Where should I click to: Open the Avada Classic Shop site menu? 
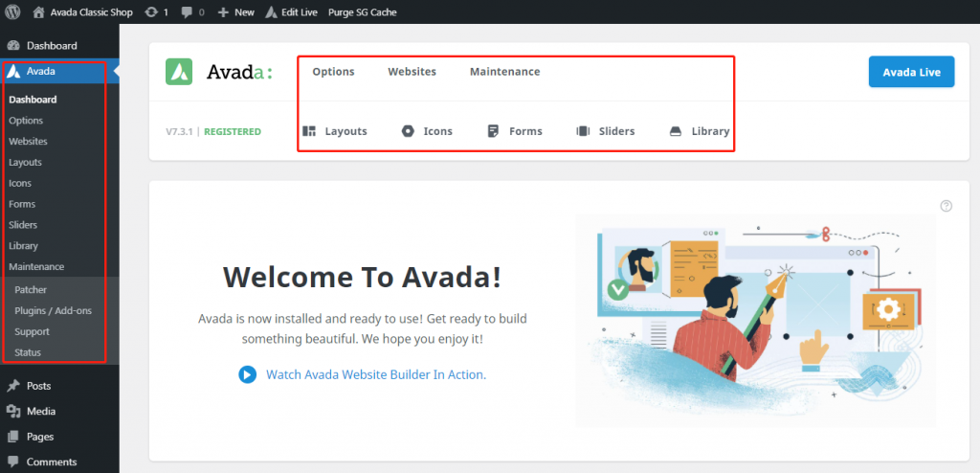[x=82, y=12]
